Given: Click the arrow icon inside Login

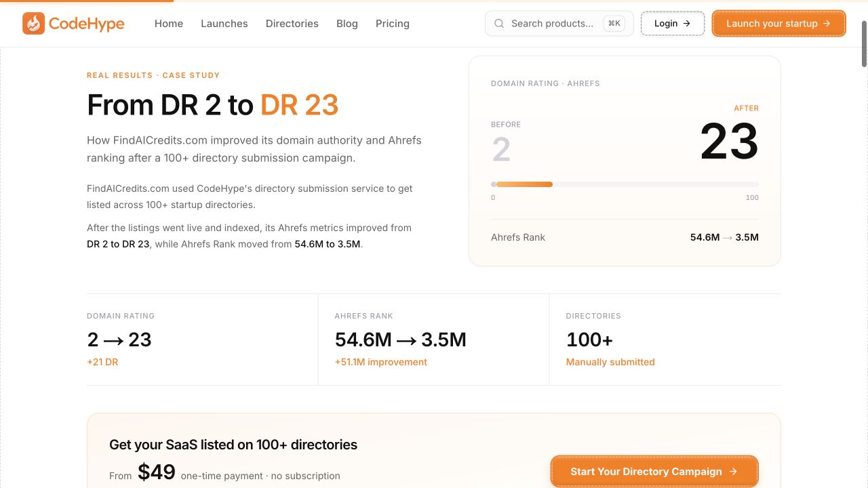Looking at the screenshot, I should [x=687, y=24].
